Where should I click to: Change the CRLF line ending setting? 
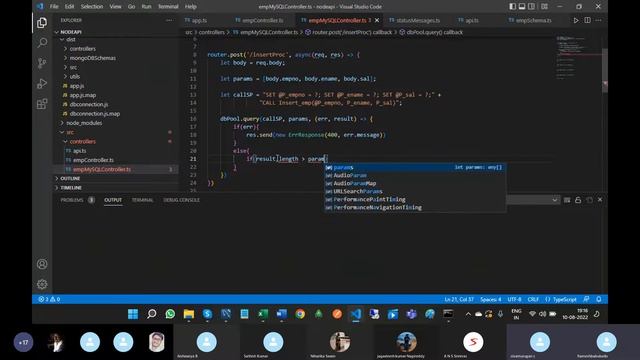point(533,299)
